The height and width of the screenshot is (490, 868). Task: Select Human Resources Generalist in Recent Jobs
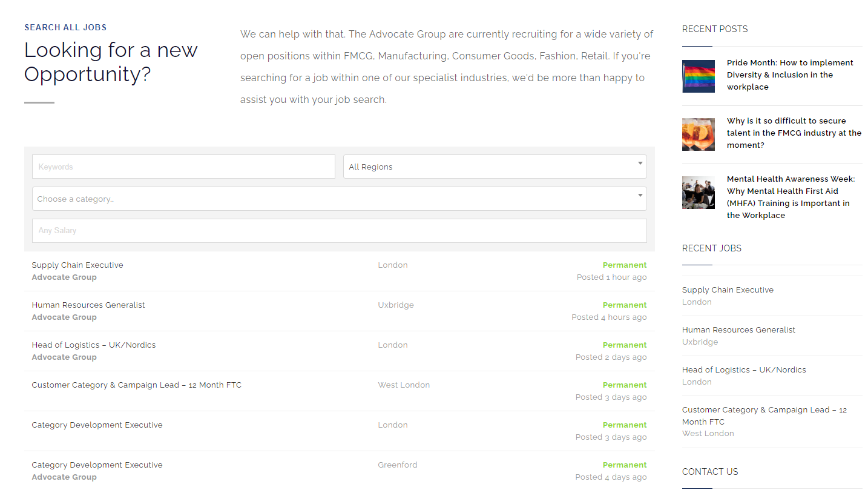[738, 330]
